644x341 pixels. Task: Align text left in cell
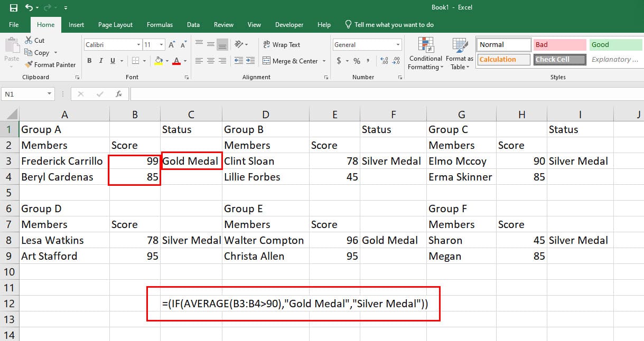[x=199, y=61]
